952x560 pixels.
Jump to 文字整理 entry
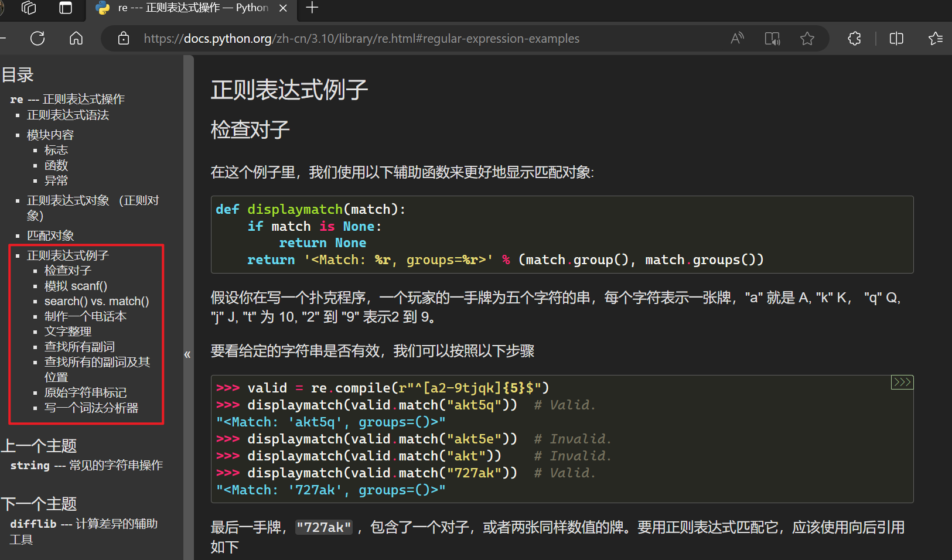click(68, 332)
